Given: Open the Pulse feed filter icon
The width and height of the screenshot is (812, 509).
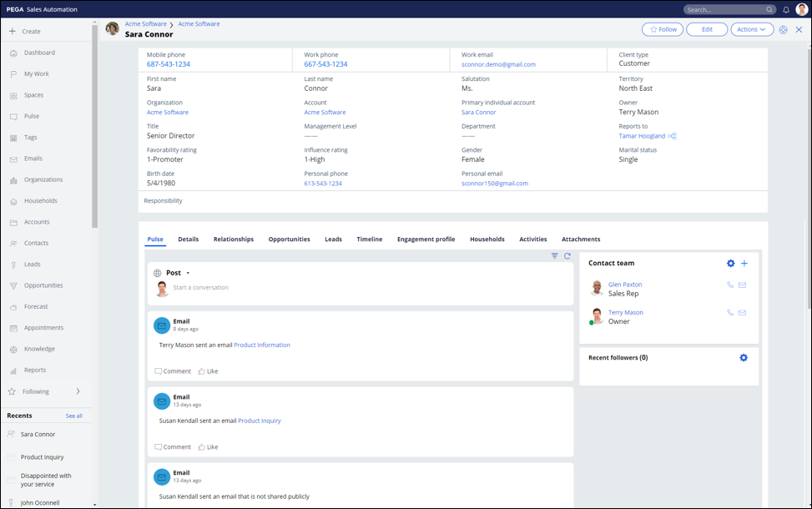Looking at the screenshot, I should click(555, 256).
